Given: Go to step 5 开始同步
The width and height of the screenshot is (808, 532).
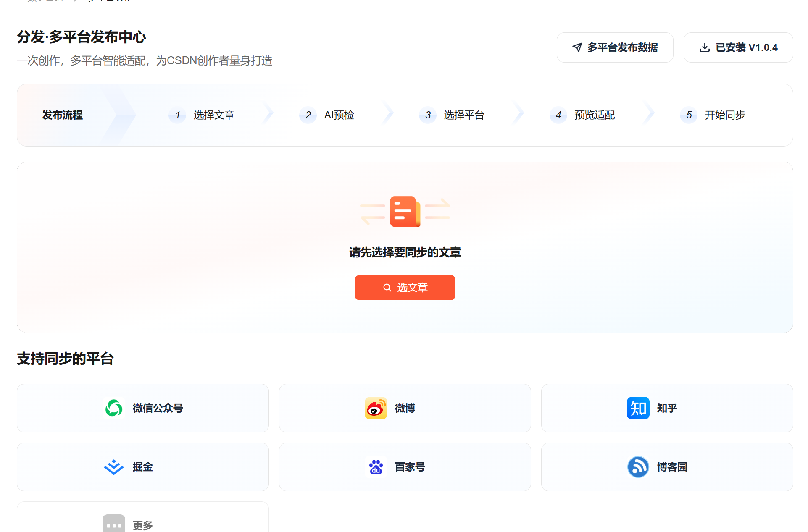Looking at the screenshot, I should coord(713,115).
